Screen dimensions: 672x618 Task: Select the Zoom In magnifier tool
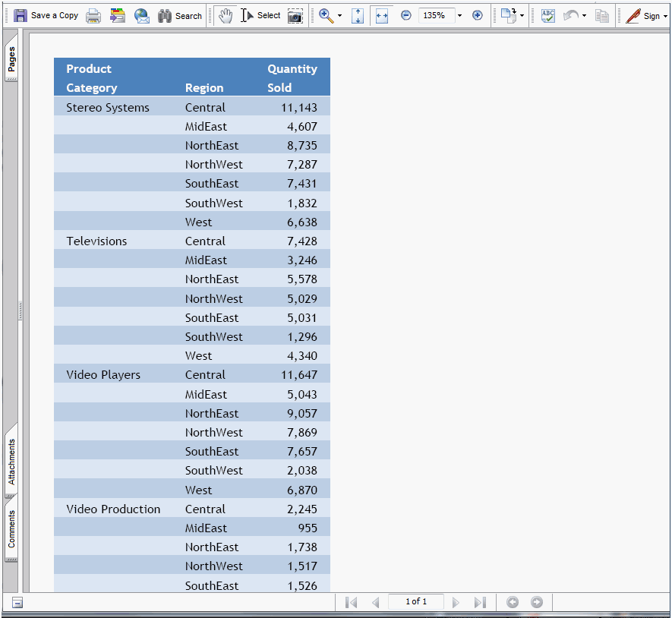pos(327,16)
